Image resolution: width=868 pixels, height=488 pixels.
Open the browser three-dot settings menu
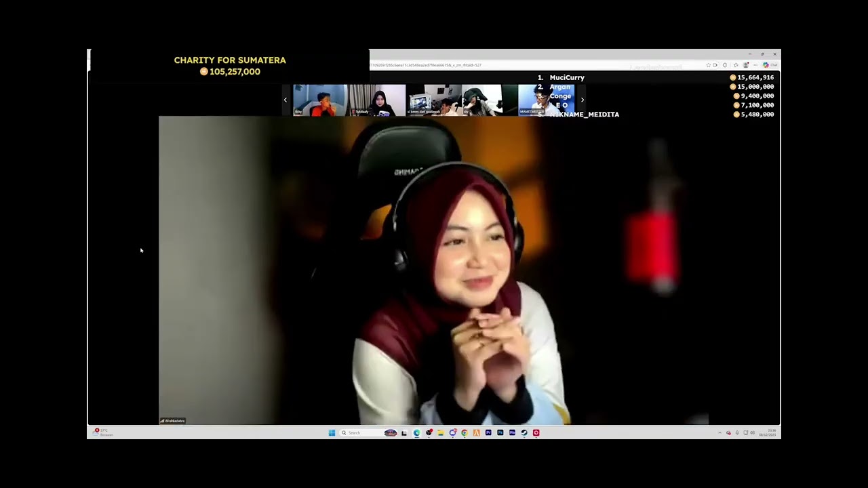(x=755, y=65)
